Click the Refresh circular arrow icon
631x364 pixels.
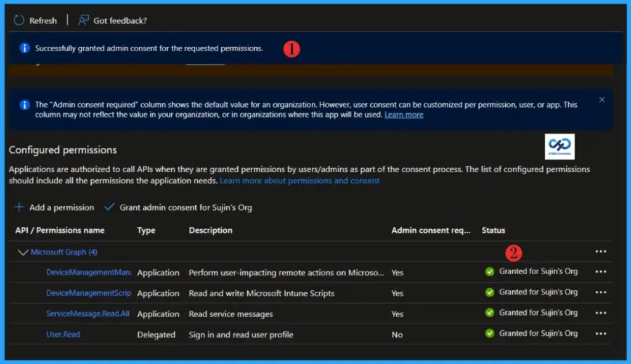[x=19, y=20]
